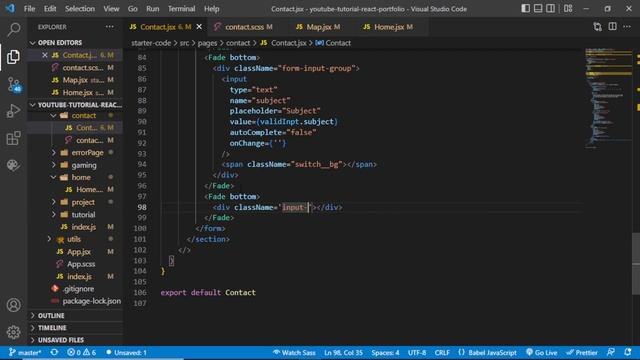Click the Explorer more actions ellipsis
This screenshot has height=360, width=640.
109,27
